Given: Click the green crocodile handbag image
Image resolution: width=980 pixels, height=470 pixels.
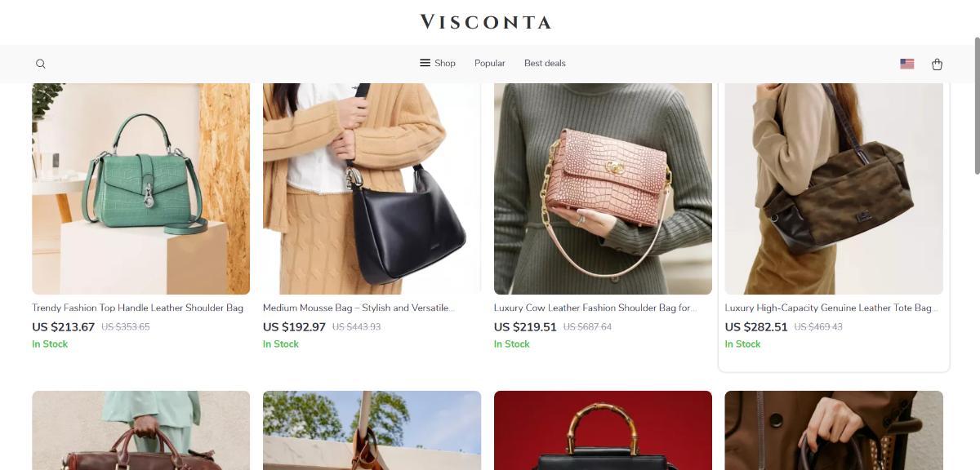Looking at the screenshot, I should (140, 188).
